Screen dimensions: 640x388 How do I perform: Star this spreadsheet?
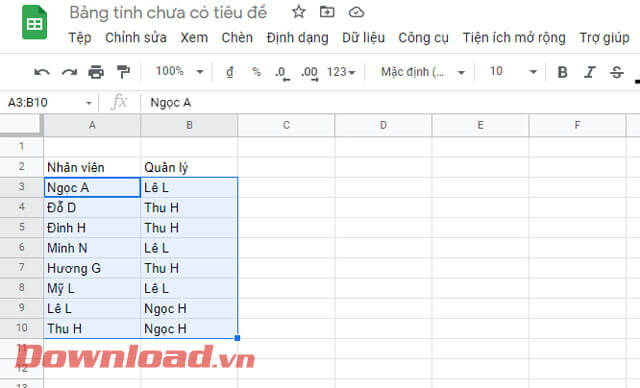[299, 12]
